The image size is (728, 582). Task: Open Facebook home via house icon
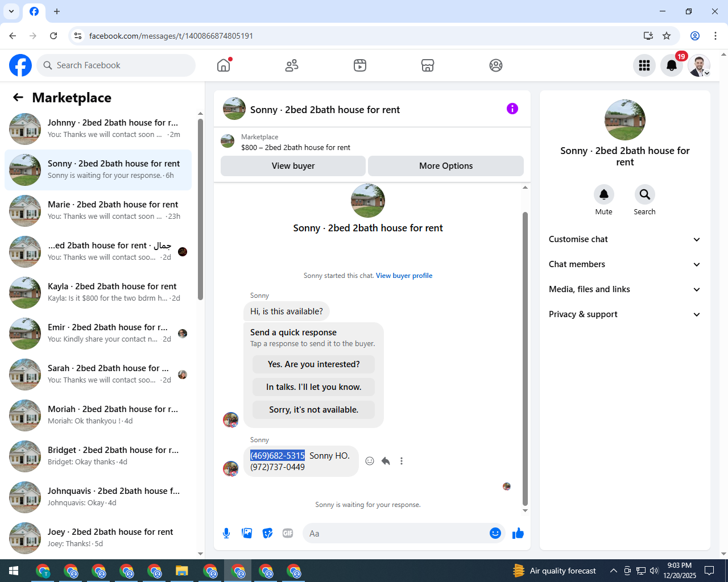coord(224,65)
